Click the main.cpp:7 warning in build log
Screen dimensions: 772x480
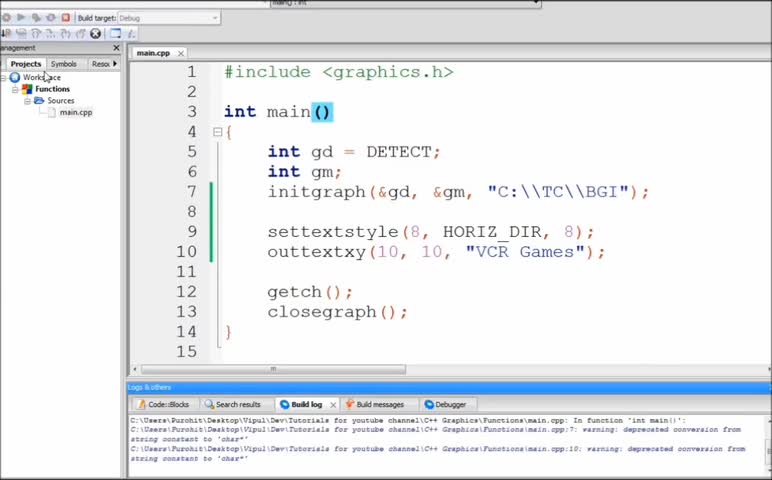coord(435,434)
